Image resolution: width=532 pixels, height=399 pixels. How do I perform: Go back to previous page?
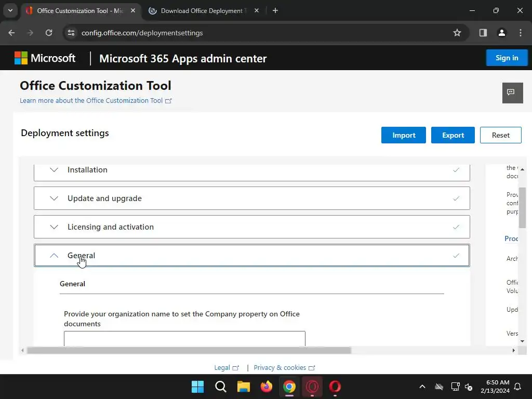tap(11, 33)
